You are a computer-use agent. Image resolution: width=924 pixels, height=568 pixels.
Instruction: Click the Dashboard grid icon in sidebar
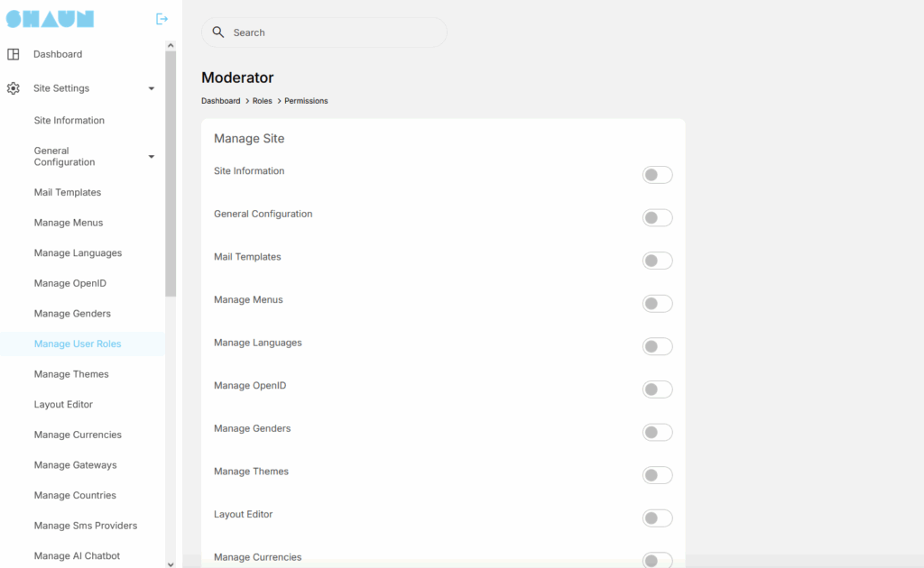tap(14, 54)
